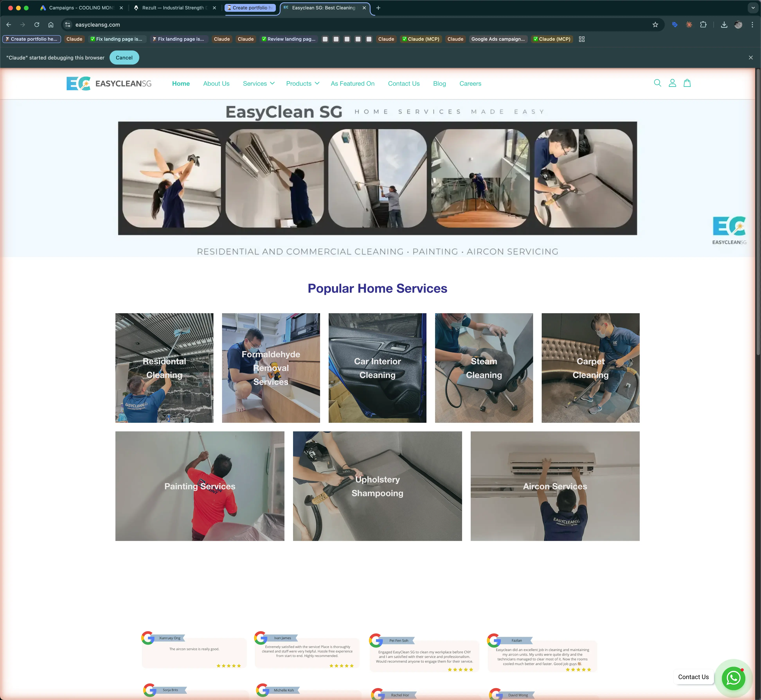The height and width of the screenshot is (700, 761).
Task: Open the last 'Claude (MCP)' bookmark
Action: point(552,39)
